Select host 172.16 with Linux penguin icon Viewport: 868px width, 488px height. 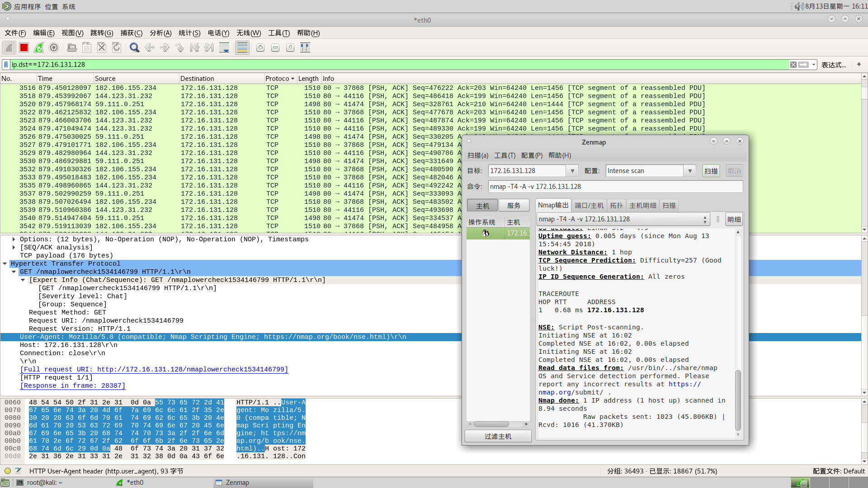tap(498, 233)
